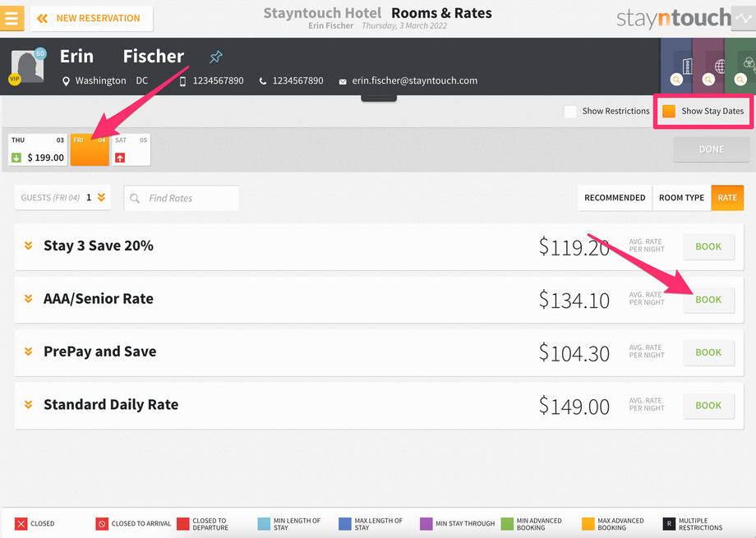
Task: Enable the Show Restrictions checkbox
Action: tap(570, 112)
